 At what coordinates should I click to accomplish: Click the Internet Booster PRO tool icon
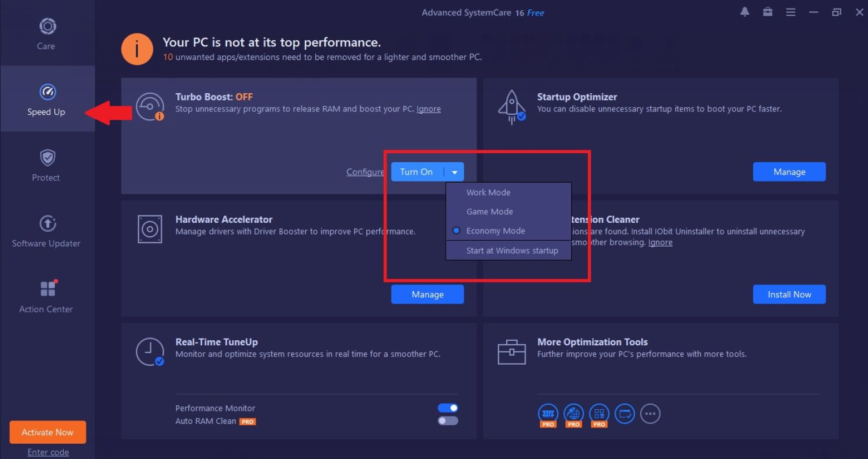tap(573, 414)
